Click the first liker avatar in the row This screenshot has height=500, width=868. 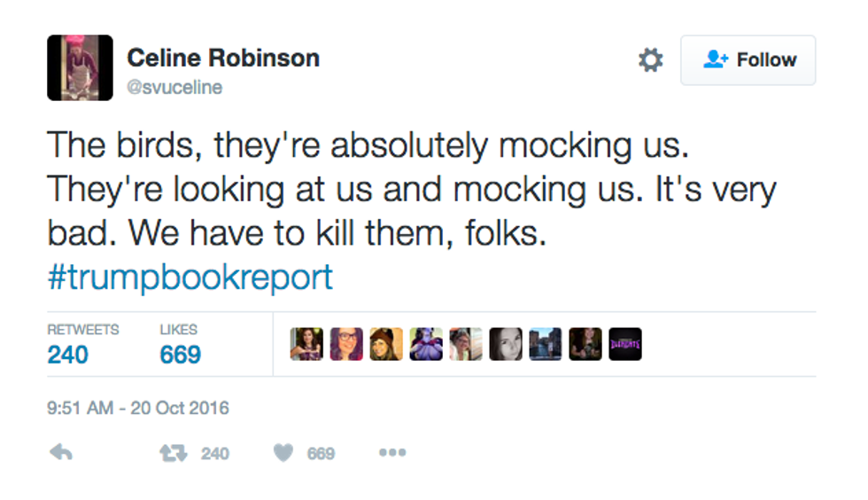tap(306, 344)
